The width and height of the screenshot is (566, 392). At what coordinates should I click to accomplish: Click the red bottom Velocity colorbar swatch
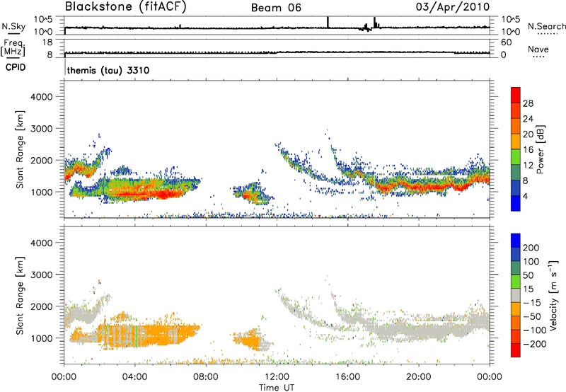[516, 350]
